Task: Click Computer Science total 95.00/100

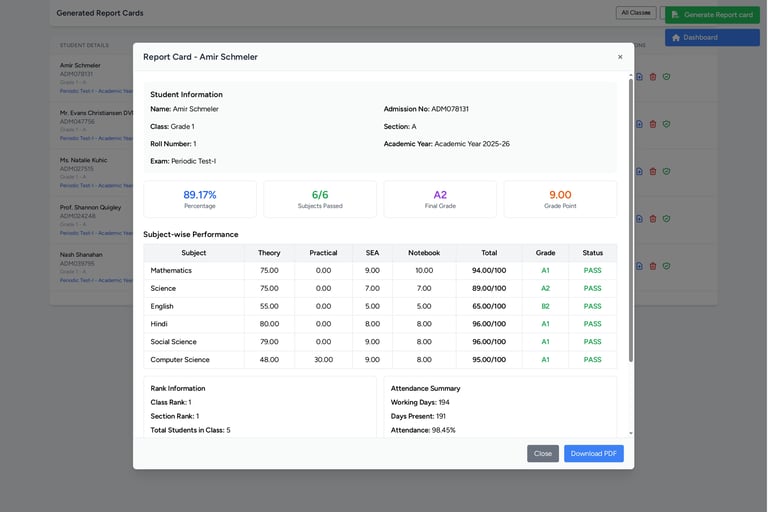Action: 489,360
